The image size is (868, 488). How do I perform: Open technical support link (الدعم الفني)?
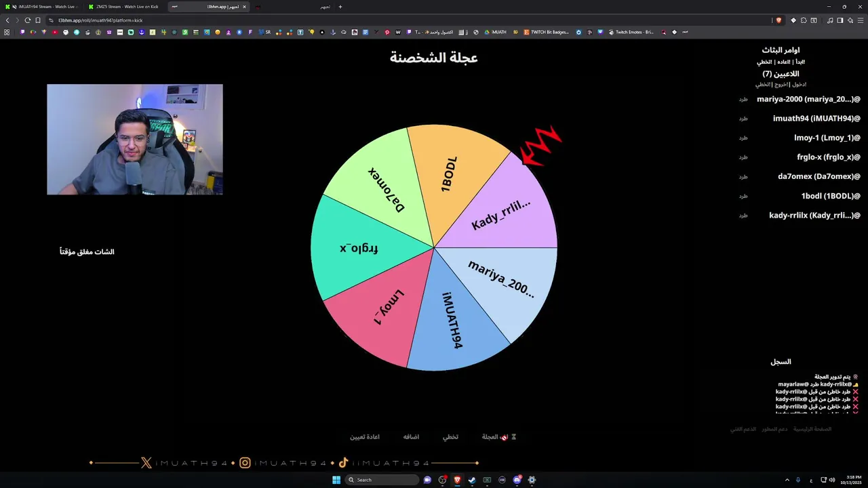click(743, 429)
